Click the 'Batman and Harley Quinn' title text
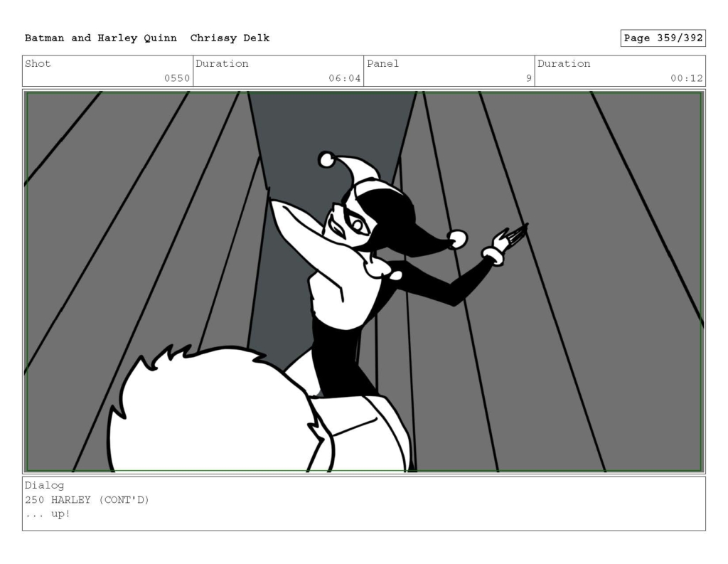This screenshot has height=564, width=728. coord(101,38)
